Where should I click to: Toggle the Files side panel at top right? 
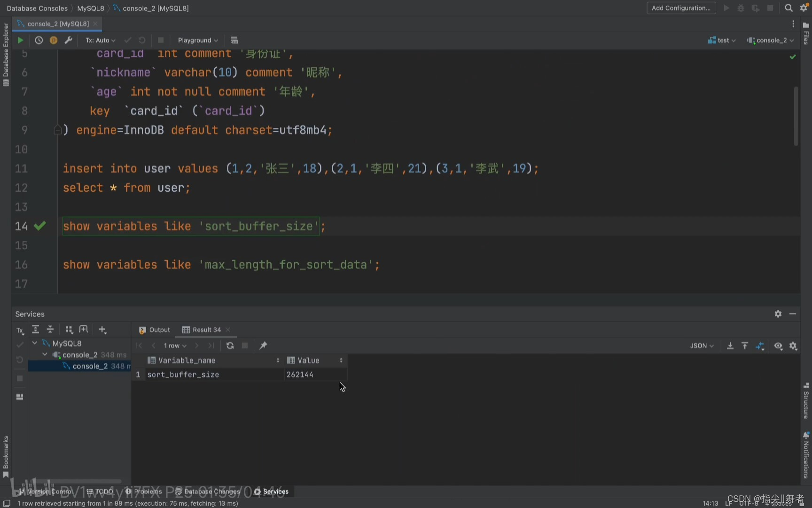[806, 33]
